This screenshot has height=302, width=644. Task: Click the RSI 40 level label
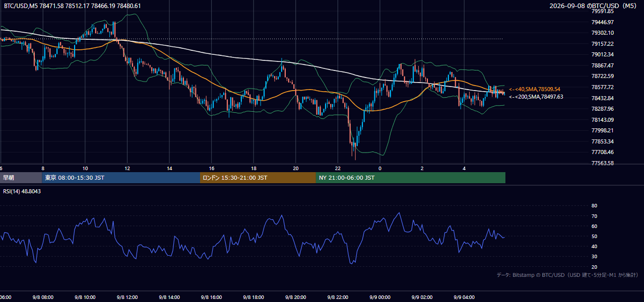594,246
